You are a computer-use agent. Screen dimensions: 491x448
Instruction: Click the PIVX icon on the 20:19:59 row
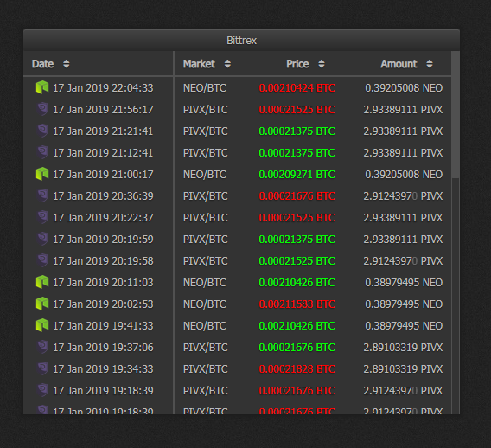tap(42, 239)
